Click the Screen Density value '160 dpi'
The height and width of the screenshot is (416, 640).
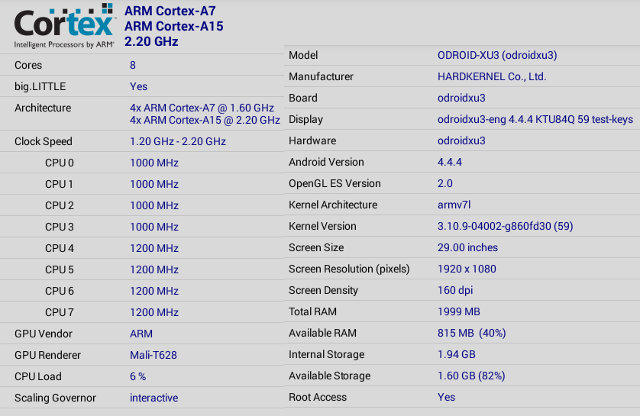click(x=455, y=290)
